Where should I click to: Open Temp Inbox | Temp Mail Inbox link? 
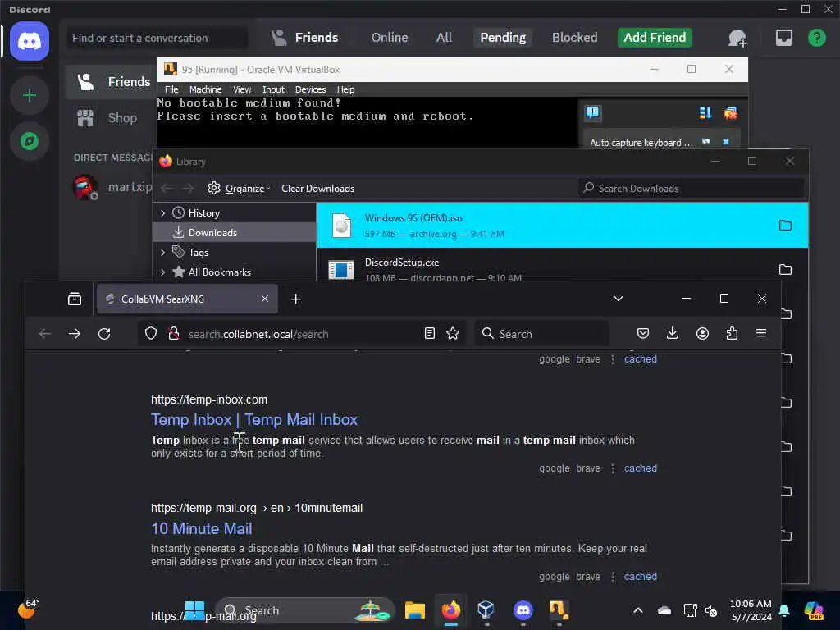(254, 419)
